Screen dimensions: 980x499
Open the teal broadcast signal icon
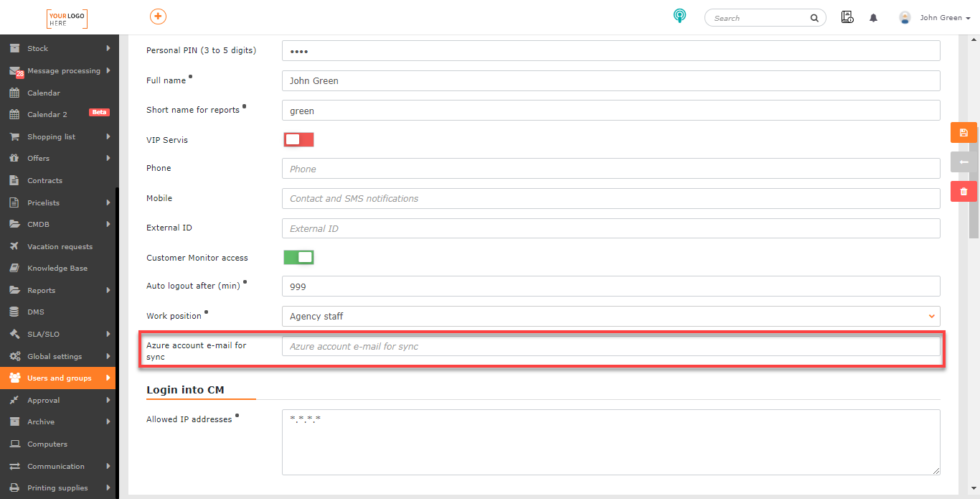coord(679,17)
